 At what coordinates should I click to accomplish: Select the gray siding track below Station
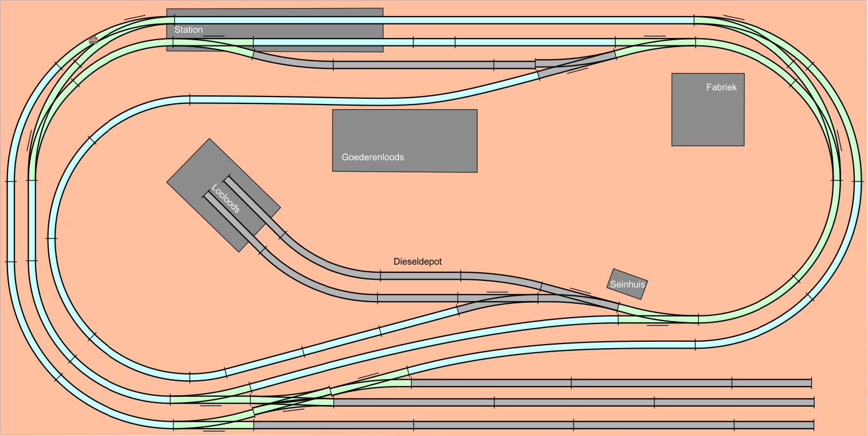pyautogui.click(x=413, y=65)
